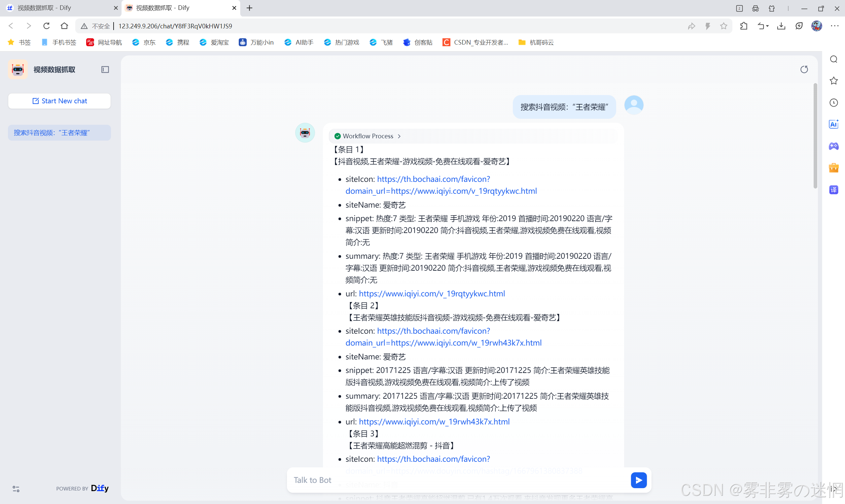Open the orange toolbox icon in the side panel
This screenshot has height=504, width=845.
coord(833,168)
